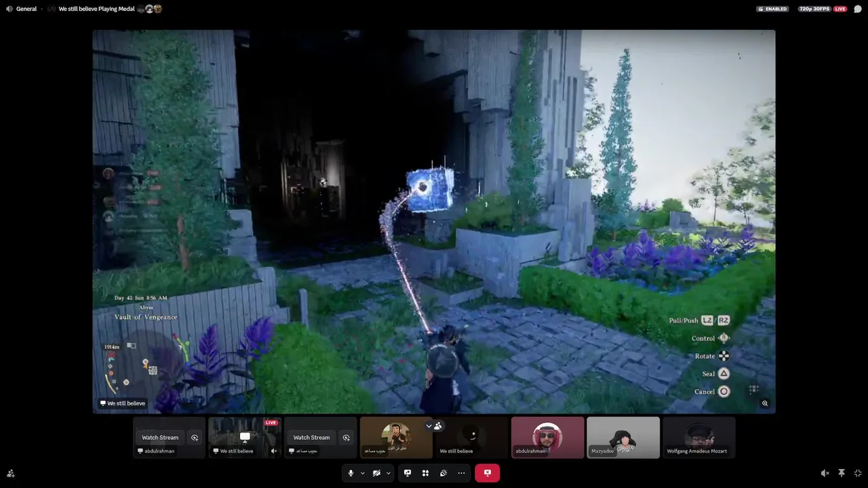This screenshot has width=868, height=488.
Task: Exit full screen with the corner icon
Action: click(858, 473)
